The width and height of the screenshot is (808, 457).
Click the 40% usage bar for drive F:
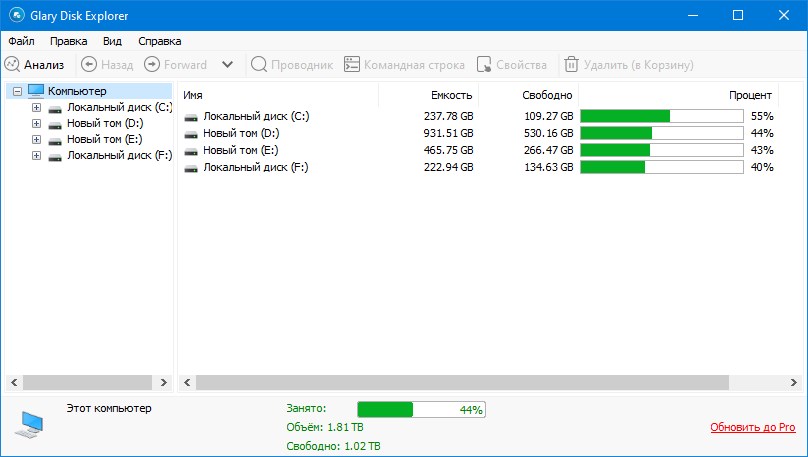tap(662, 167)
